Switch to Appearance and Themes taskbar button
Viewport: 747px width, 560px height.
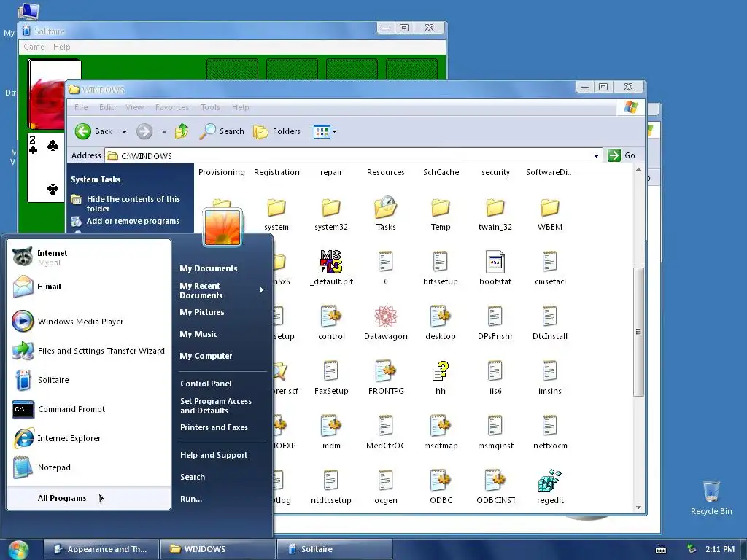tap(101, 549)
